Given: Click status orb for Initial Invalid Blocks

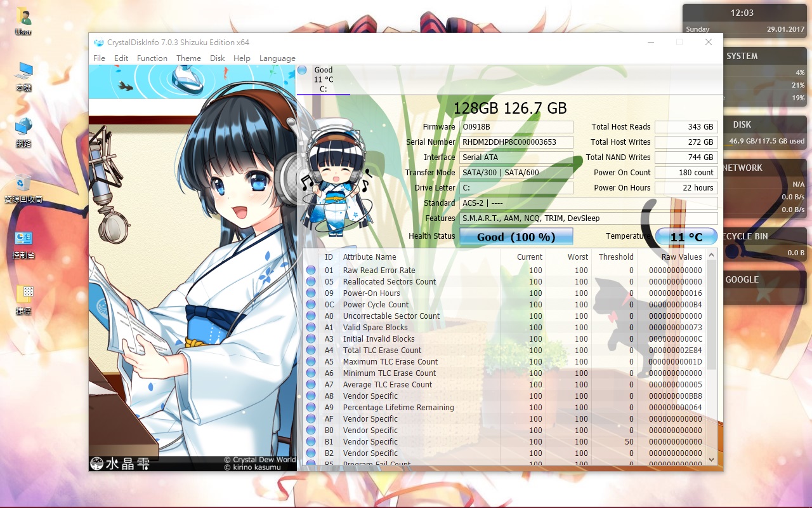Looking at the screenshot, I should tap(311, 339).
